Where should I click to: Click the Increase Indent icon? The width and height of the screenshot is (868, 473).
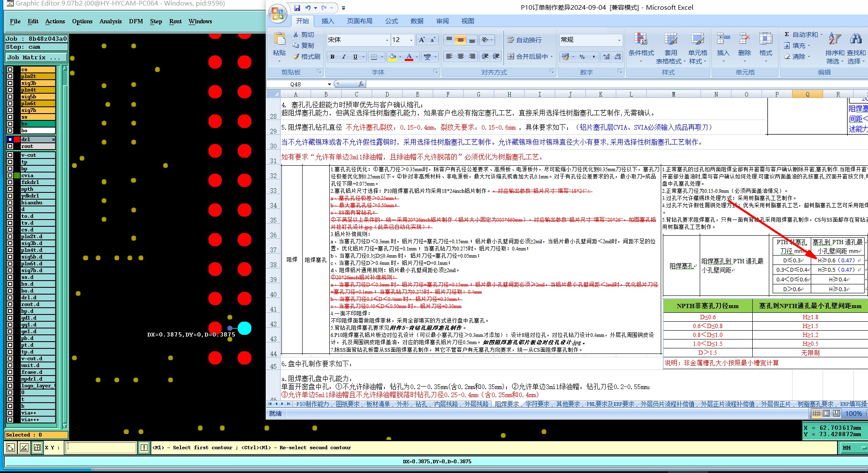pyautogui.click(x=496, y=56)
